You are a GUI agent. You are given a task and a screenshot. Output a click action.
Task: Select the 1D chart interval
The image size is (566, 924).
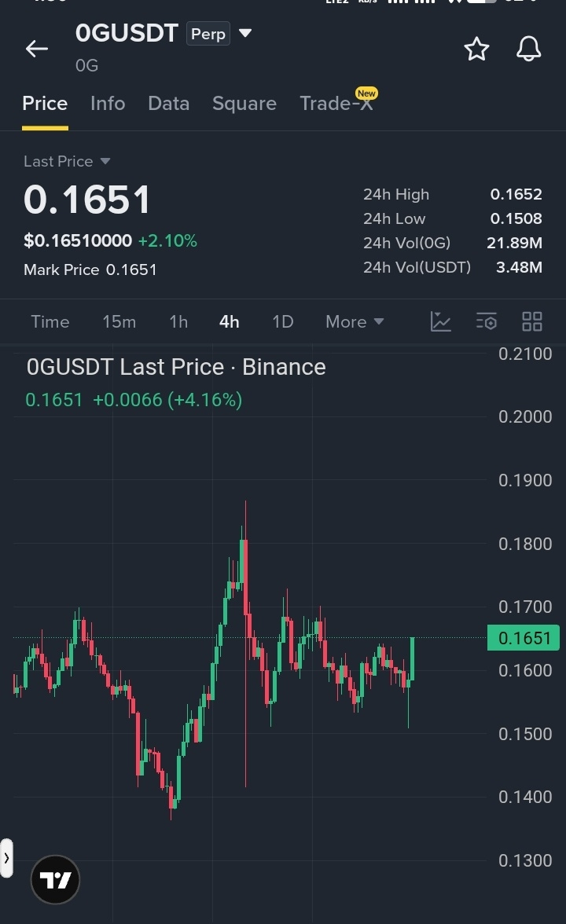coord(282,322)
